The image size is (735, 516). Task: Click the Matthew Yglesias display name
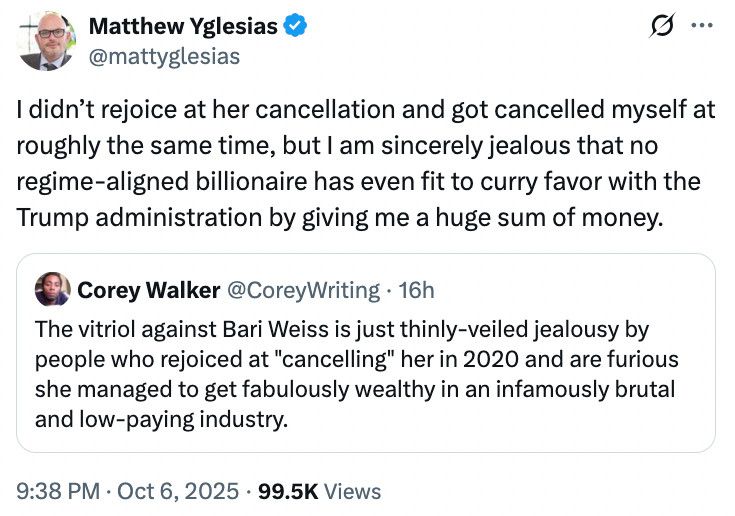tap(183, 27)
